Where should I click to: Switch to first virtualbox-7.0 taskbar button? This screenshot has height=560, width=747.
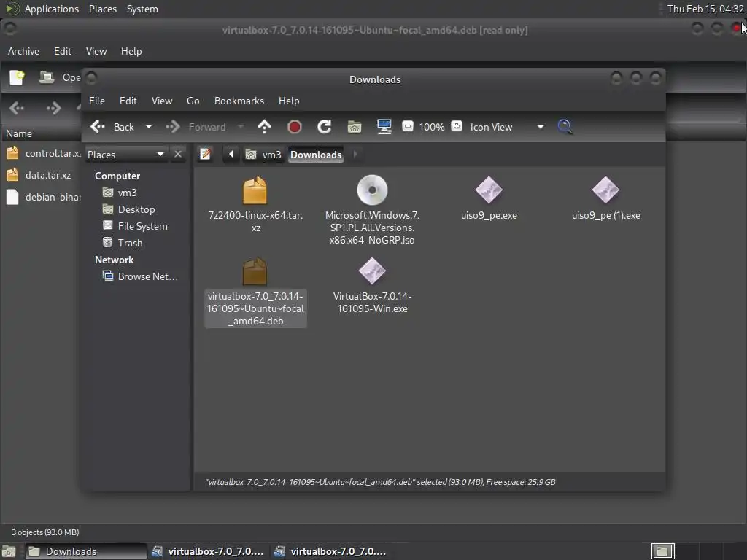click(x=208, y=551)
